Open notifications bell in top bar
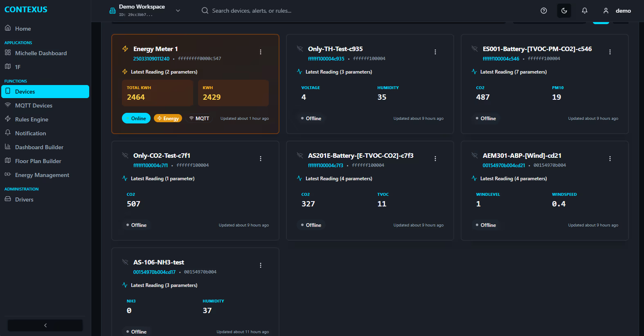Viewport: 644px width, 336px height. pos(584,11)
